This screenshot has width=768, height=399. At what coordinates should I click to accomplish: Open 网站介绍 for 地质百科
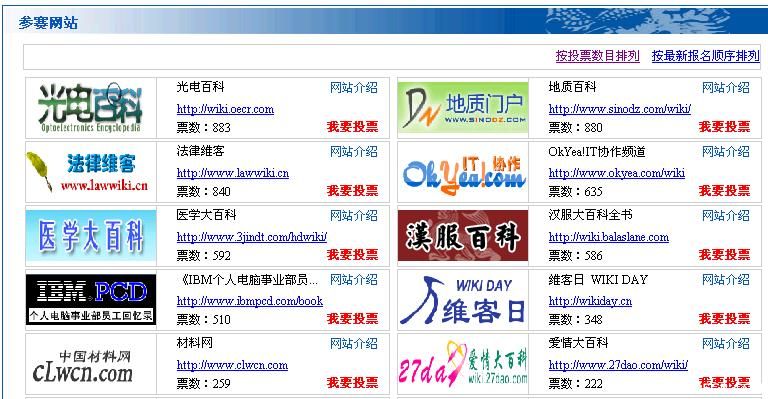click(x=726, y=88)
